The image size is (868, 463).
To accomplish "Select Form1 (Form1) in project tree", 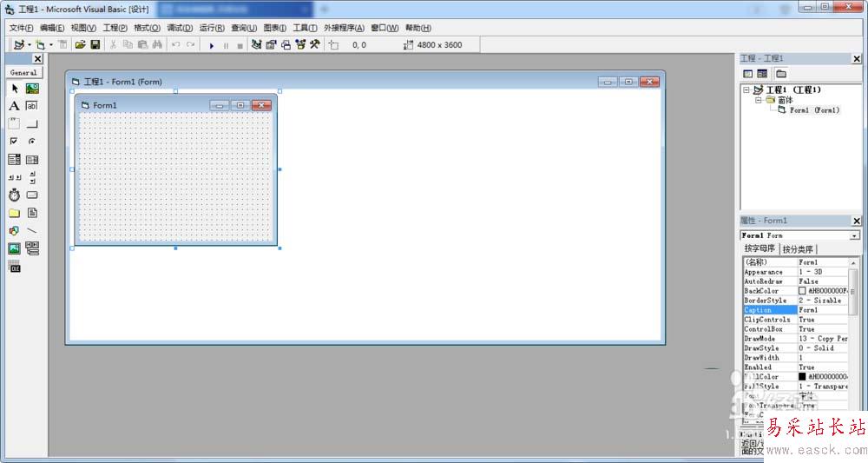I will coord(814,110).
